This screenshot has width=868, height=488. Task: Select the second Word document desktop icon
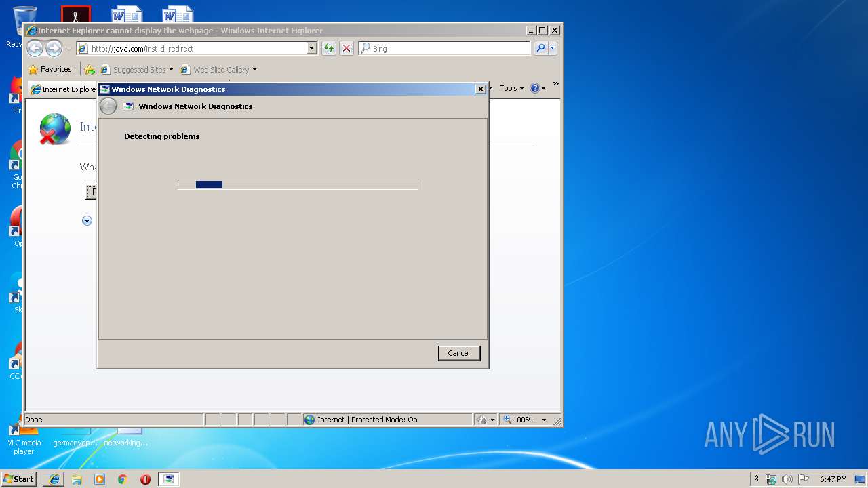click(178, 14)
